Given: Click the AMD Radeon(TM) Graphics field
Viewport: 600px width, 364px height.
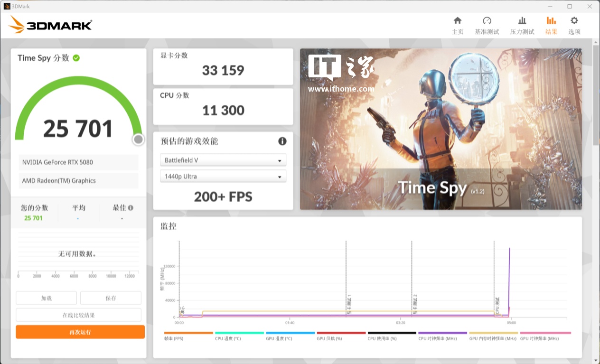Looking at the screenshot, I should pyautogui.click(x=78, y=181).
